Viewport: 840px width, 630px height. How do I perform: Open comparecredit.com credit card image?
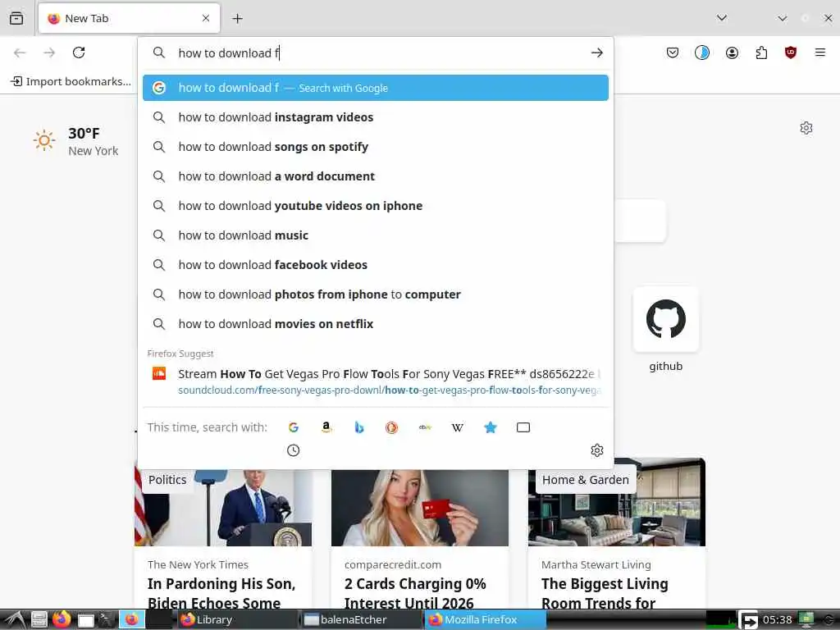tap(420, 508)
